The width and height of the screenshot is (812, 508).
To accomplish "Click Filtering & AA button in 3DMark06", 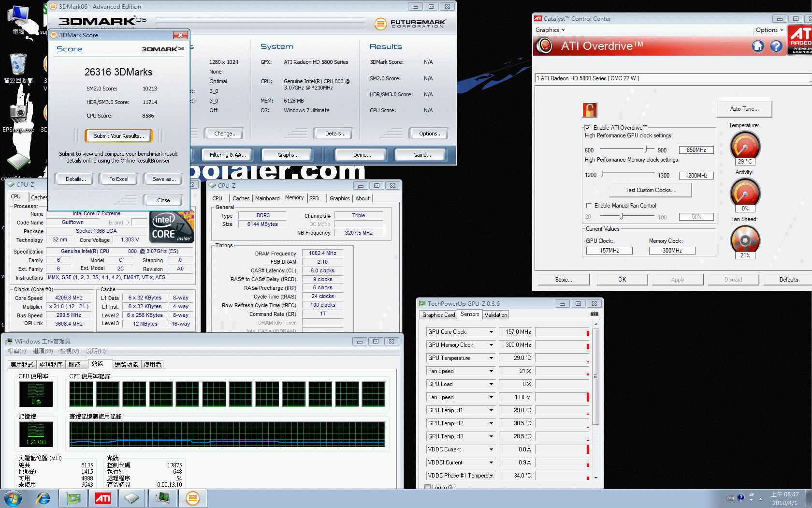I will point(228,155).
